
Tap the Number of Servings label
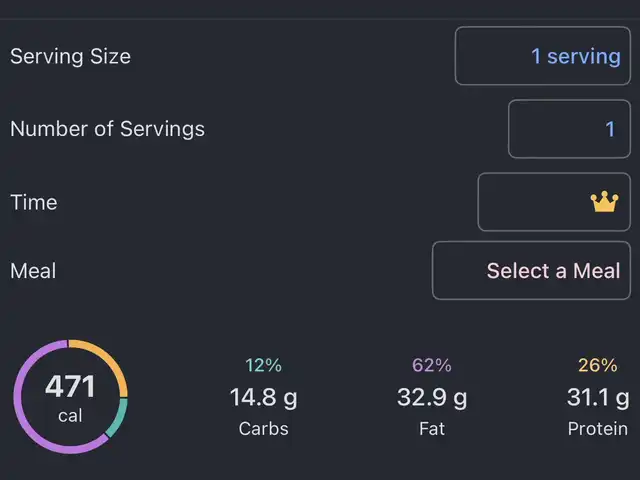107,129
